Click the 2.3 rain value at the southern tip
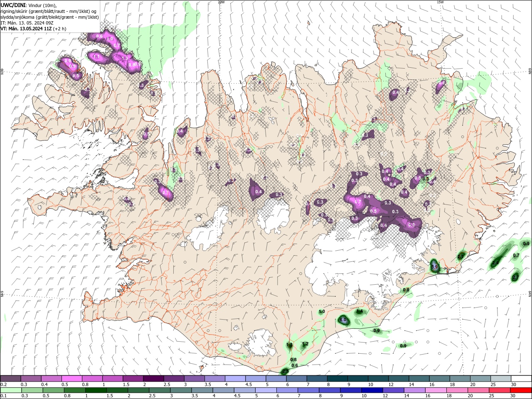Viewport: 532px width, 399px height. [285, 372]
